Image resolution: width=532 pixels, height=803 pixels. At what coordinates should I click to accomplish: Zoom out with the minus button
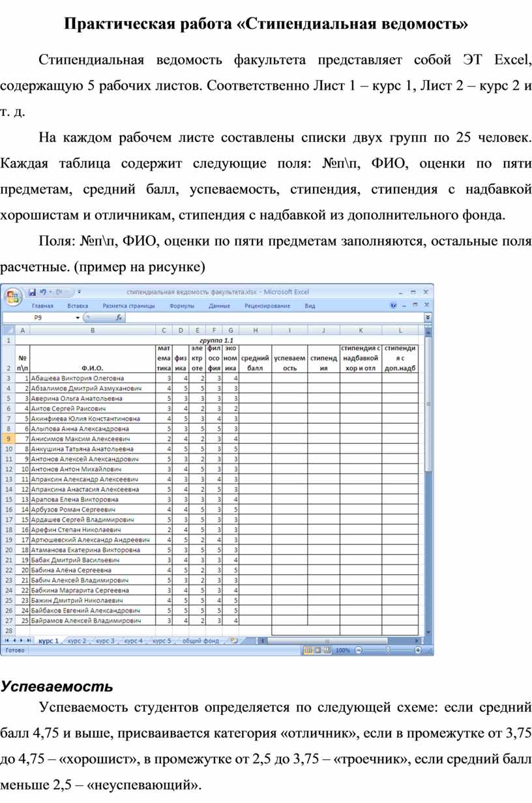pyautogui.click(x=357, y=650)
